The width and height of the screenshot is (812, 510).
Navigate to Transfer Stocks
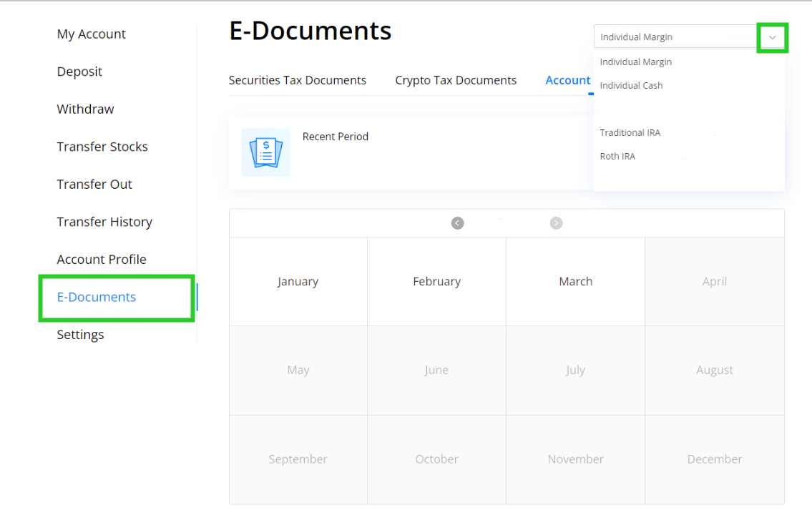coord(102,147)
